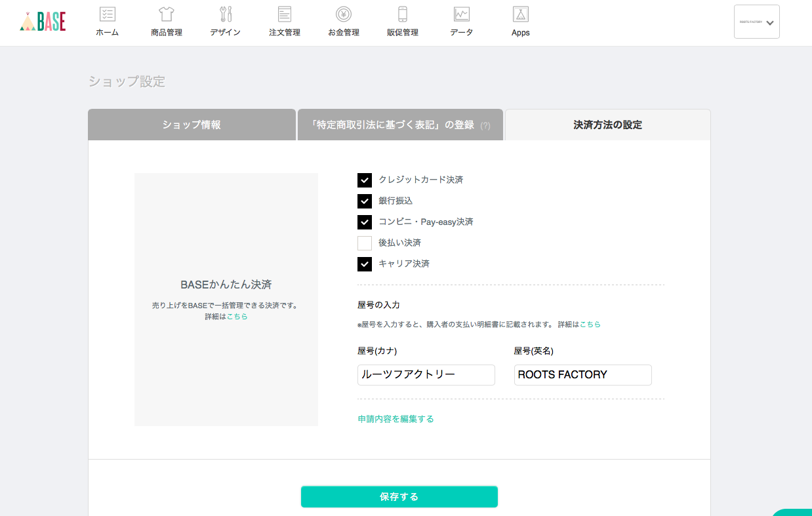Open お金管理 yen coin icon

[343, 14]
